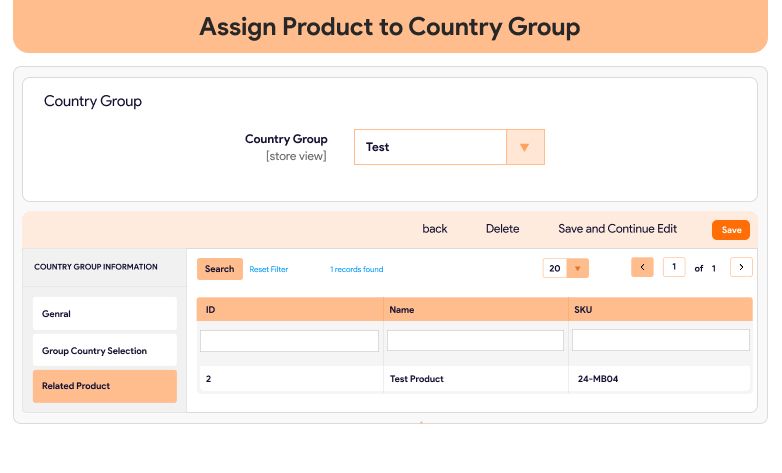This screenshot has height=473, width=782.
Task: Click the SKU filter input field
Action: click(660, 341)
